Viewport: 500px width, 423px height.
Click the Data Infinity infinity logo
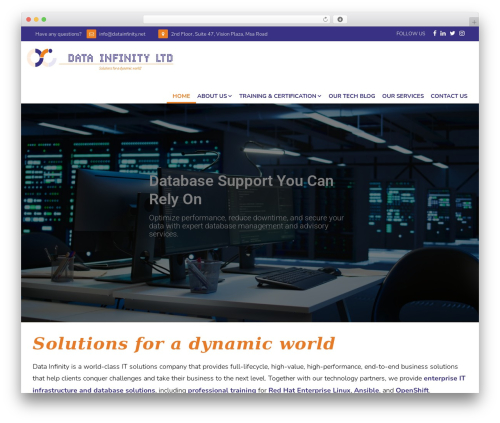(x=42, y=58)
